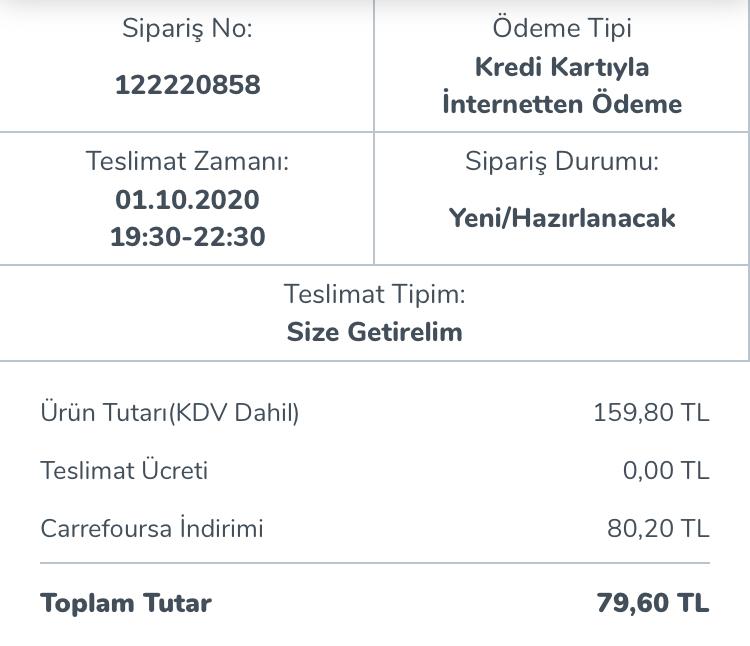
Task: Click the Ödeme Tipi heading
Action: pos(562,28)
